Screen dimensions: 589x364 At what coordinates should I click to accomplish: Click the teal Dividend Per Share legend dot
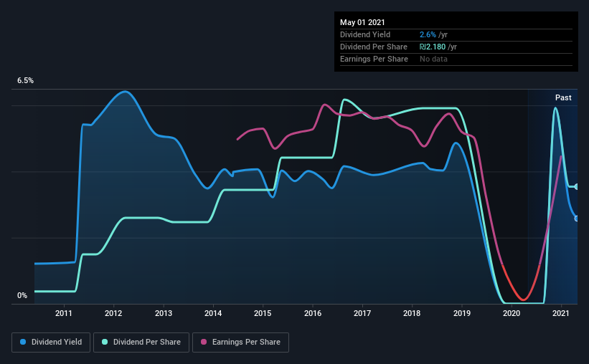pyautogui.click(x=105, y=342)
